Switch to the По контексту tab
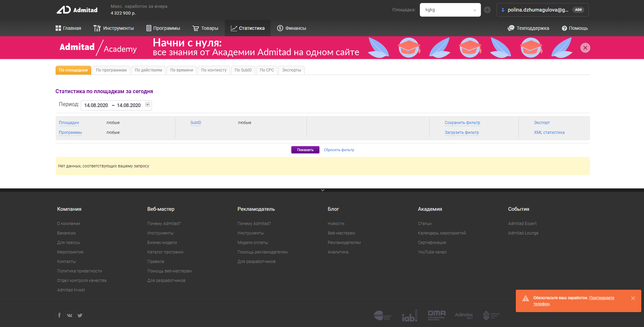The image size is (644, 327). (214, 70)
